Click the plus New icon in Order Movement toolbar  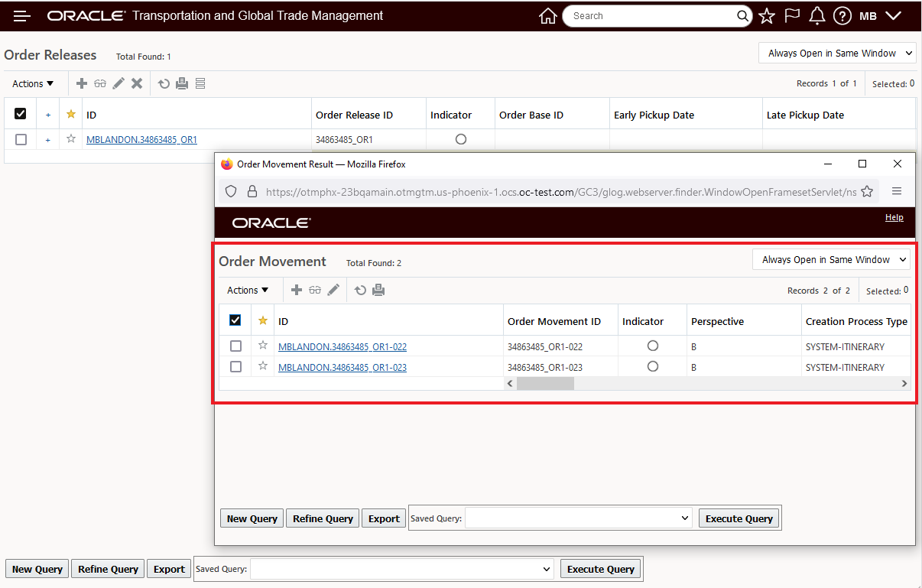point(297,290)
